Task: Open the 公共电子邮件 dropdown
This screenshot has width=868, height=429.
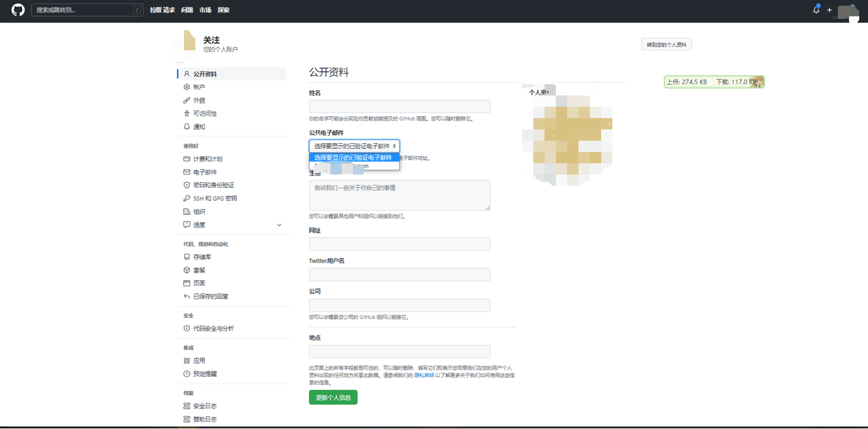Action: (354, 146)
